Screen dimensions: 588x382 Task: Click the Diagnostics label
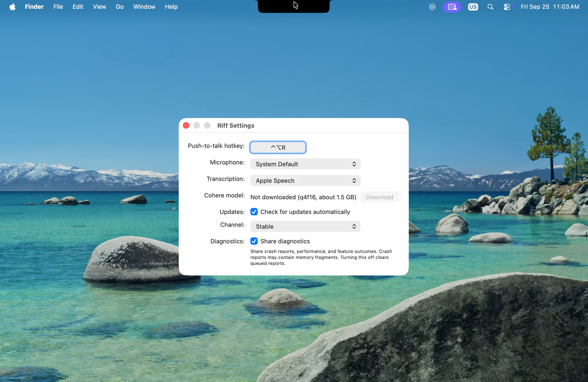(227, 241)
